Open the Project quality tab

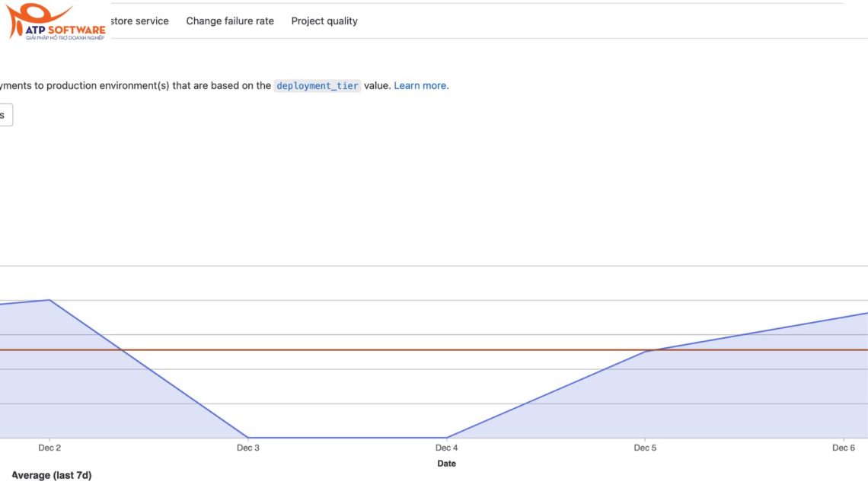[324, 21]
